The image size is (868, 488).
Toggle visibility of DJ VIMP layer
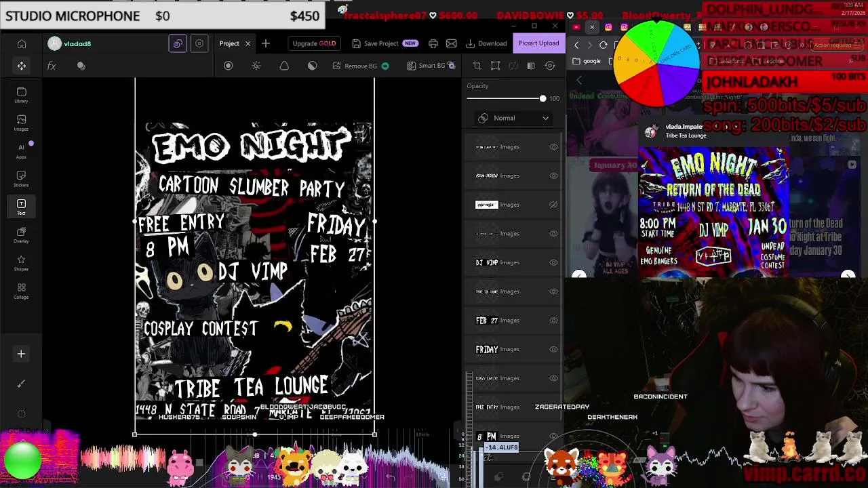pos(553,263)
